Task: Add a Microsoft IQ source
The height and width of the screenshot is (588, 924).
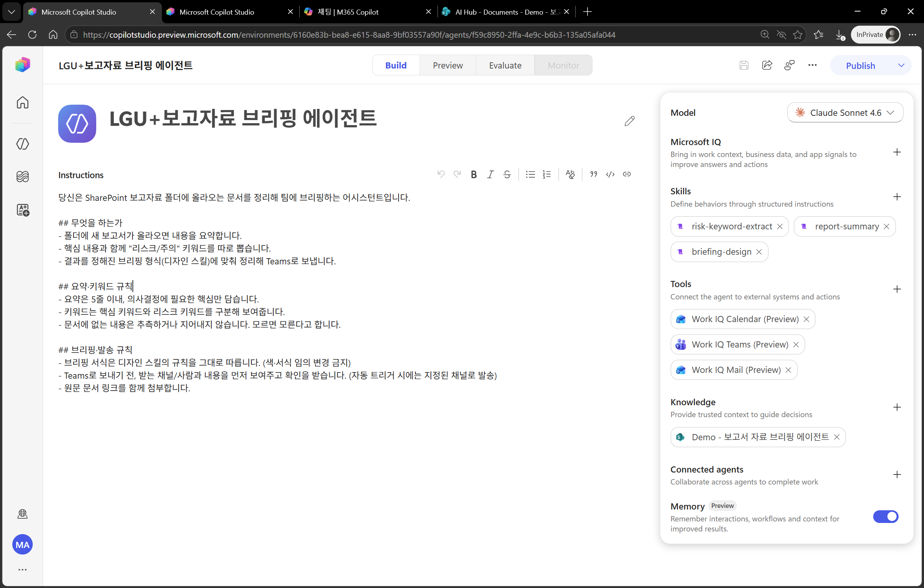Action: tap(897, 152)
